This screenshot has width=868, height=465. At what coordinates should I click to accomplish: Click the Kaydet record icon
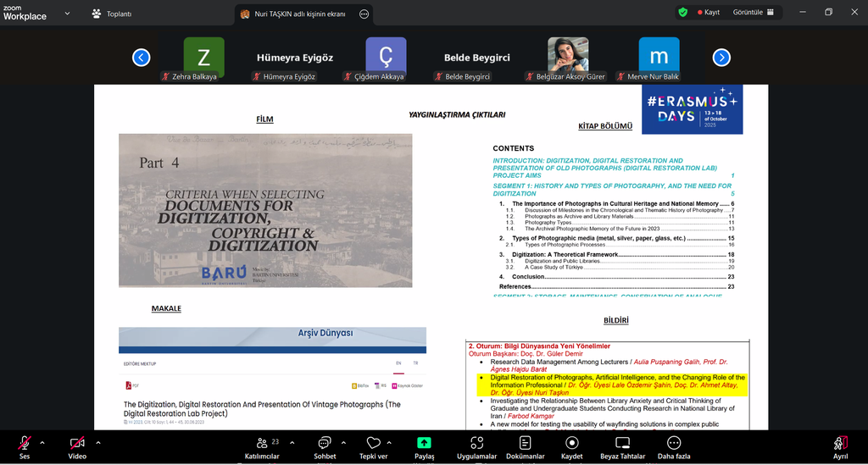point(572,443)
